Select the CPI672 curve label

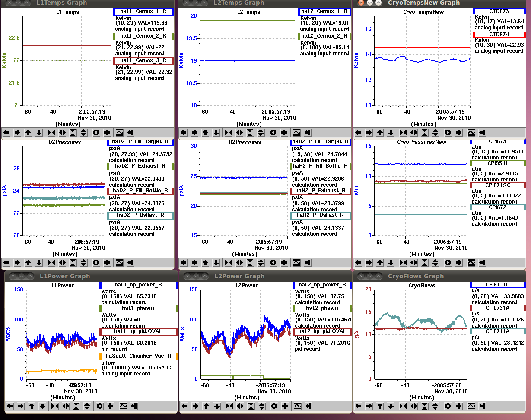(498, 207)
